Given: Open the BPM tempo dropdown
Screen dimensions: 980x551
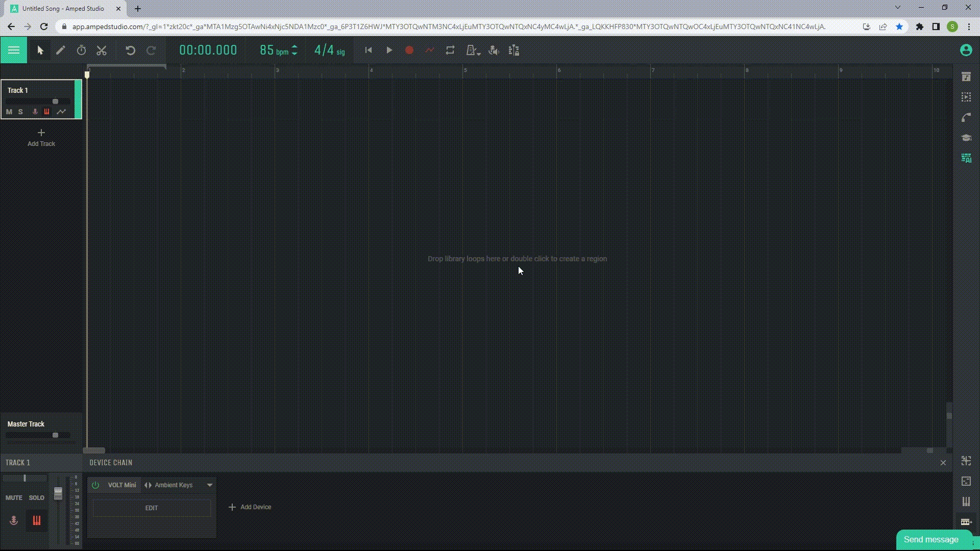Looking at the screenshot, I should point(295,51).
